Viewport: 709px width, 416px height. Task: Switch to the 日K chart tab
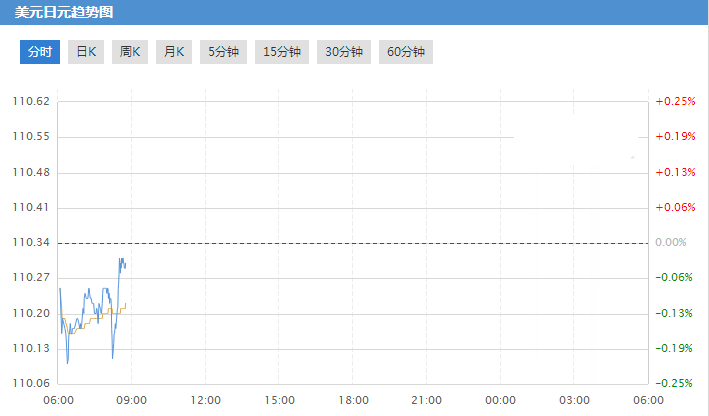87,52
